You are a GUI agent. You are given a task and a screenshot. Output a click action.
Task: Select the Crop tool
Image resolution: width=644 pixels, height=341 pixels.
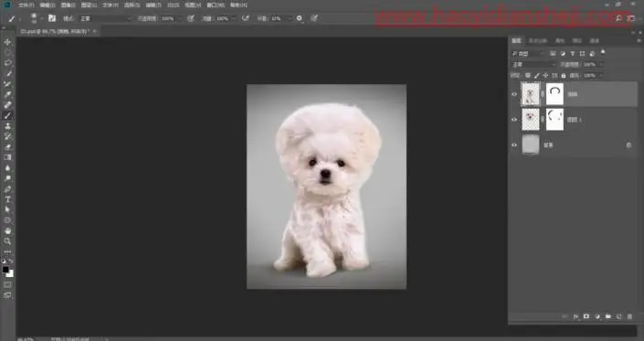(7, 84)
